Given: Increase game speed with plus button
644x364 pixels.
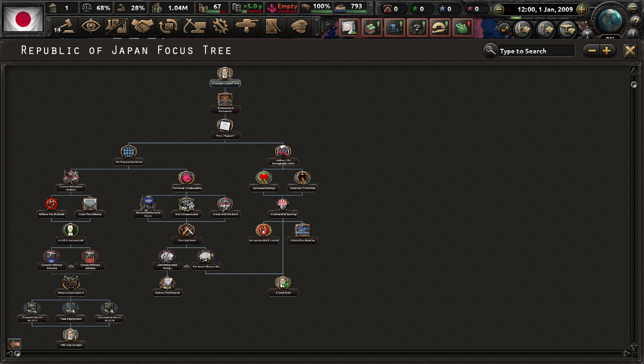Looking at the screenshot, I should [581, 9].
